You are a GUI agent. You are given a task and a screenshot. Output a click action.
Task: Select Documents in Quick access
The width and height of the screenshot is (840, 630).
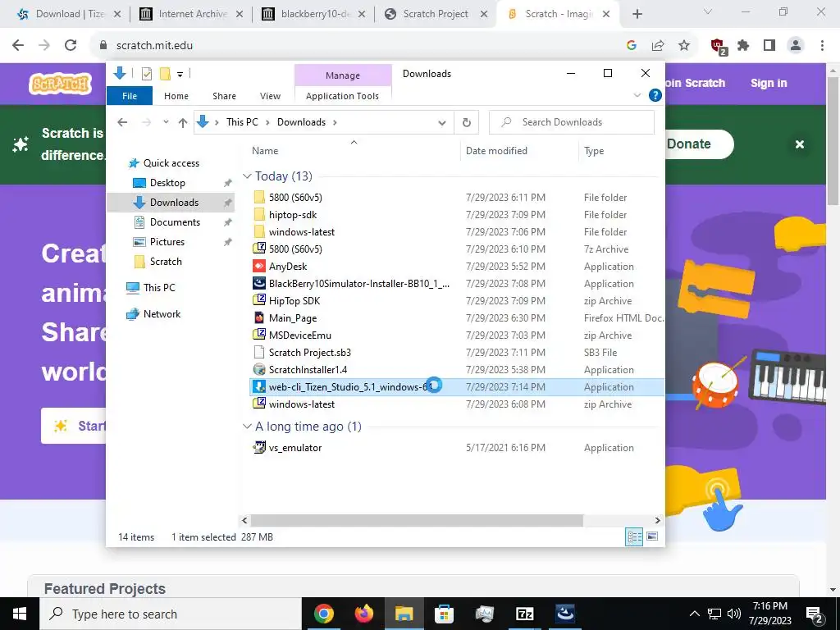(175, 222)
